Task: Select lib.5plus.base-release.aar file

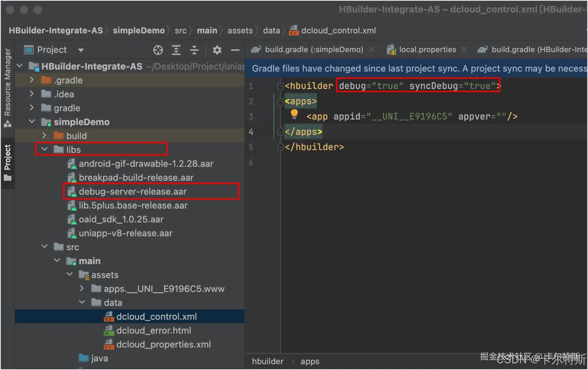Action: (133, 205)
